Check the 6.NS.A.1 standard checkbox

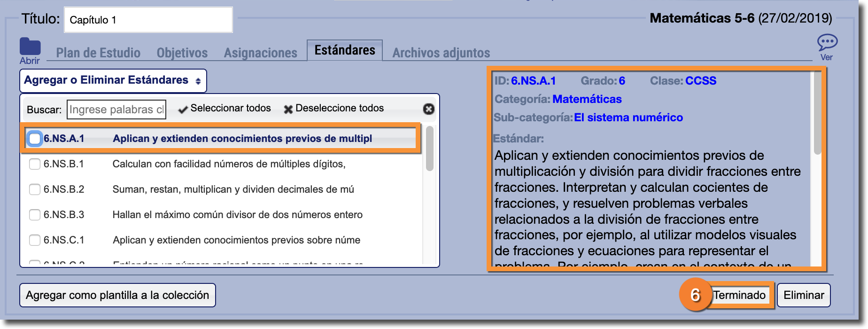[35, 139]
